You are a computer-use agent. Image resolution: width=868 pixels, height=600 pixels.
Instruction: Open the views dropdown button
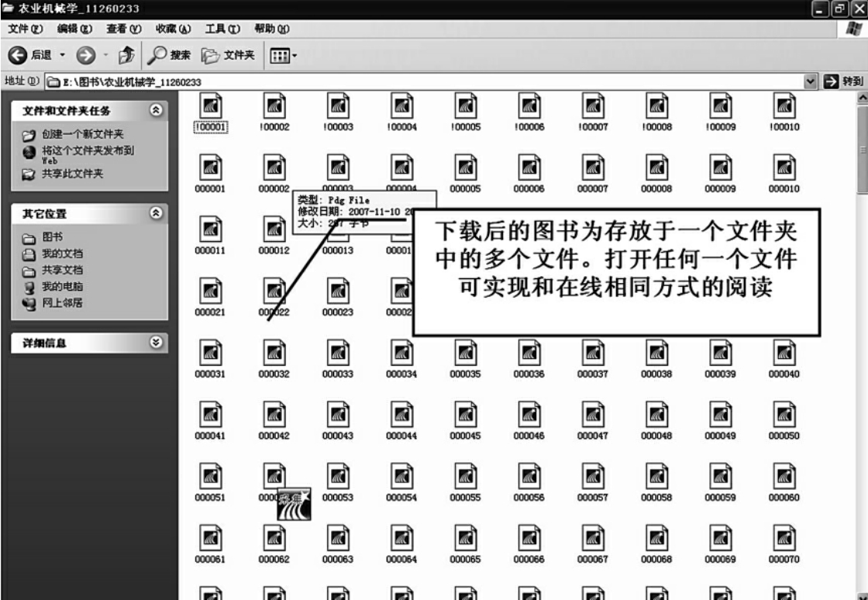pos(284,55)
